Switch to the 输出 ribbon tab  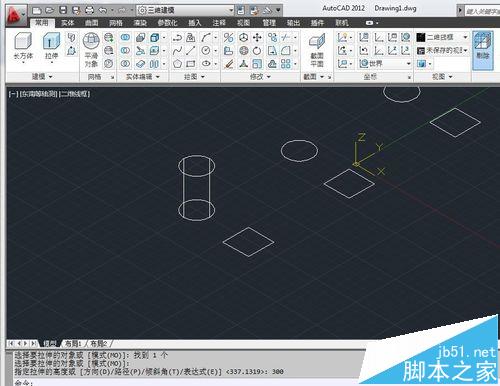pos(293,23)
